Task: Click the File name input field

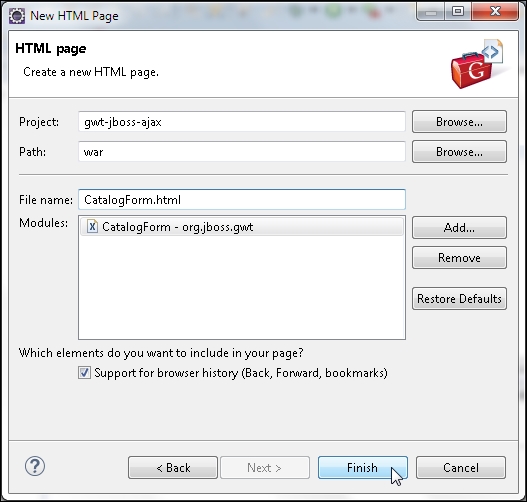Action: point(242,200)
